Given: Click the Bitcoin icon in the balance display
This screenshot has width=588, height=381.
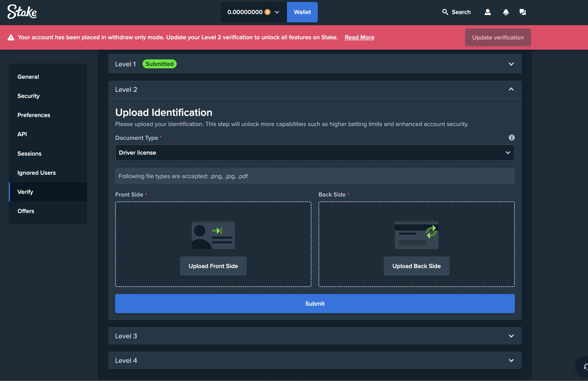Looking at the screenshot, I should click(267, 12).
